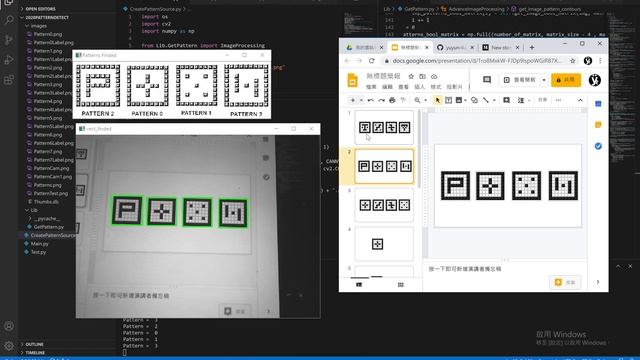Open the new slide layout dropdown arrow
The height and width of the screenshot is (360, 640).
coord(361,100)
